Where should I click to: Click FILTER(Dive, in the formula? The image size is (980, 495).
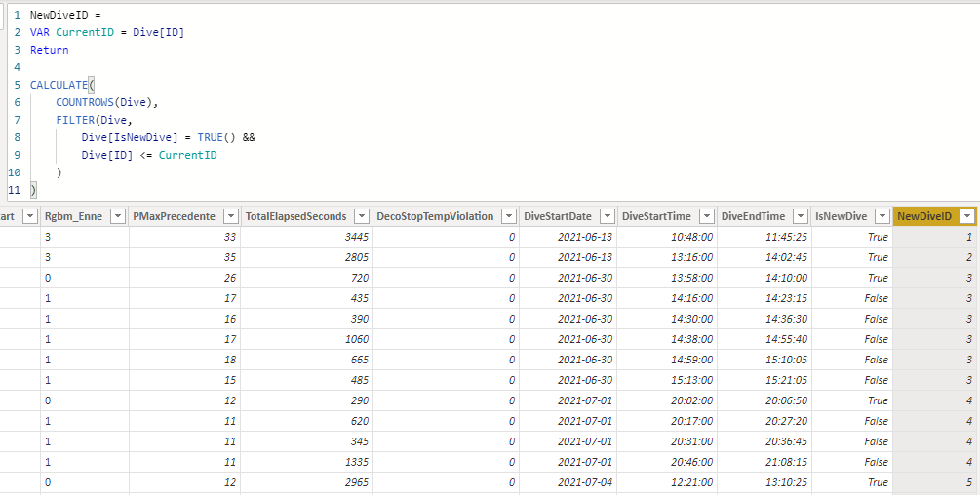pos(95,119)
